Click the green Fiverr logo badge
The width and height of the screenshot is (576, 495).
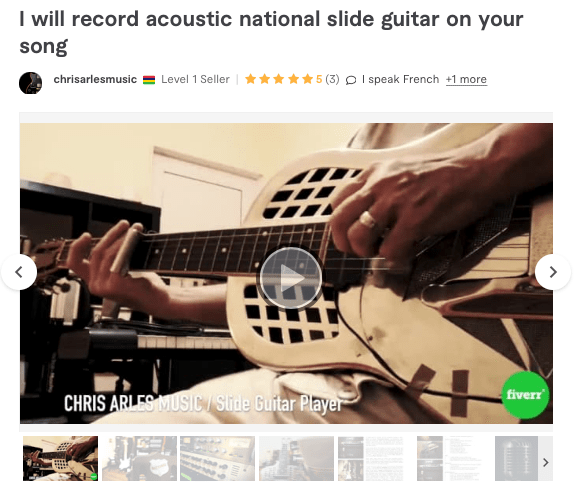525,395
